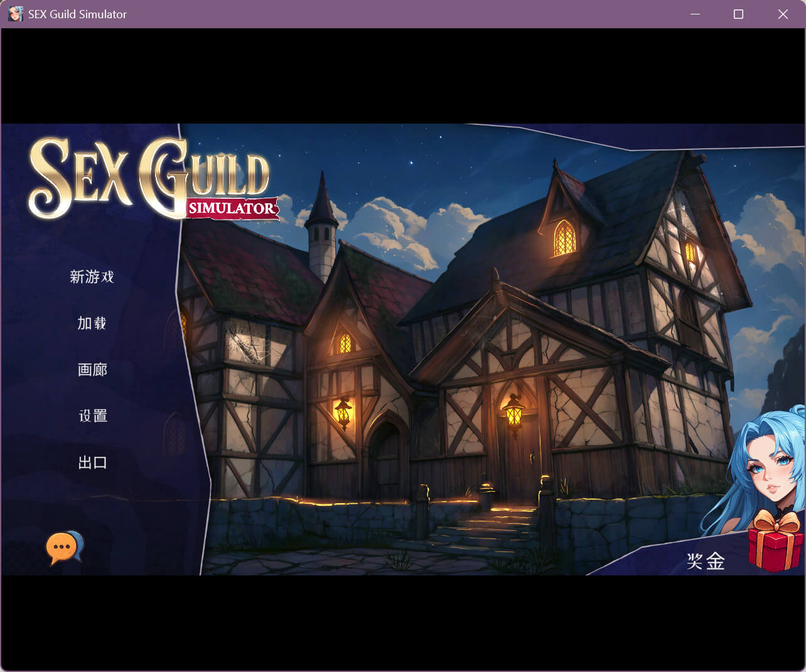
Task: Click the glowing lantern beside front door
Action: click(x=513, y=412)
